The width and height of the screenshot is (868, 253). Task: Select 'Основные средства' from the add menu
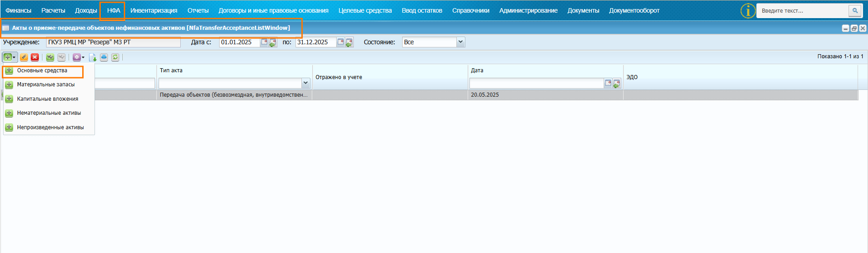pos(43,71)
